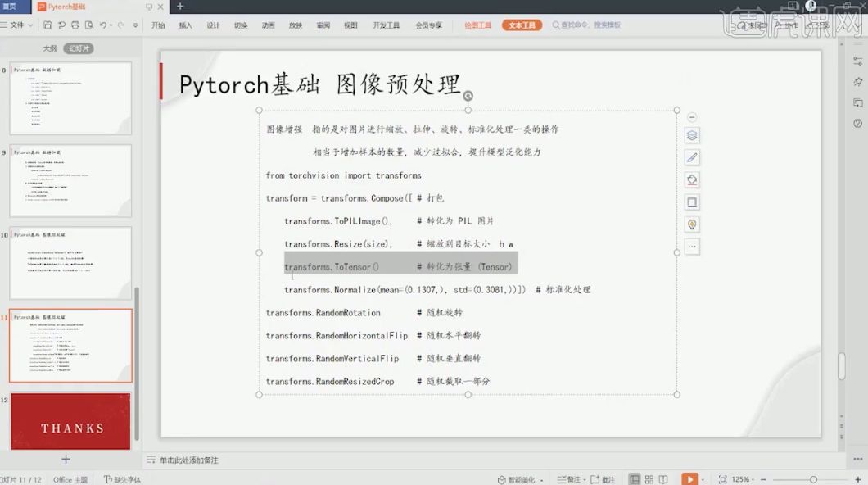Switch to reading view icon
Screen dimensions: 868x485
click(663, 479)
